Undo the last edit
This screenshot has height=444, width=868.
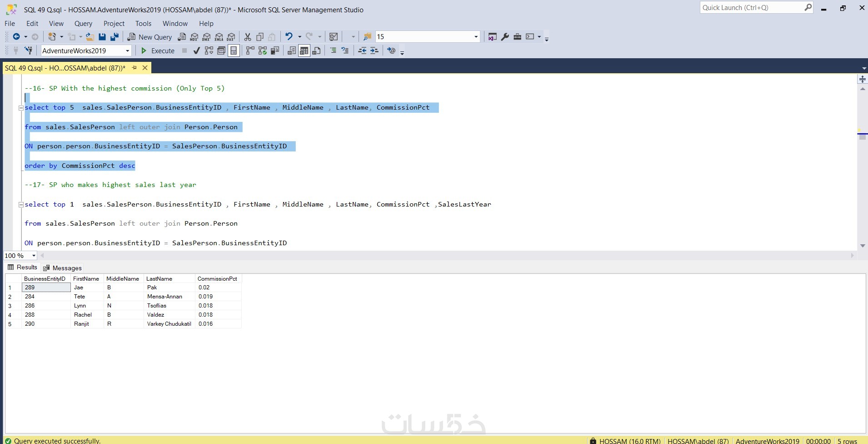pos(289,37)
